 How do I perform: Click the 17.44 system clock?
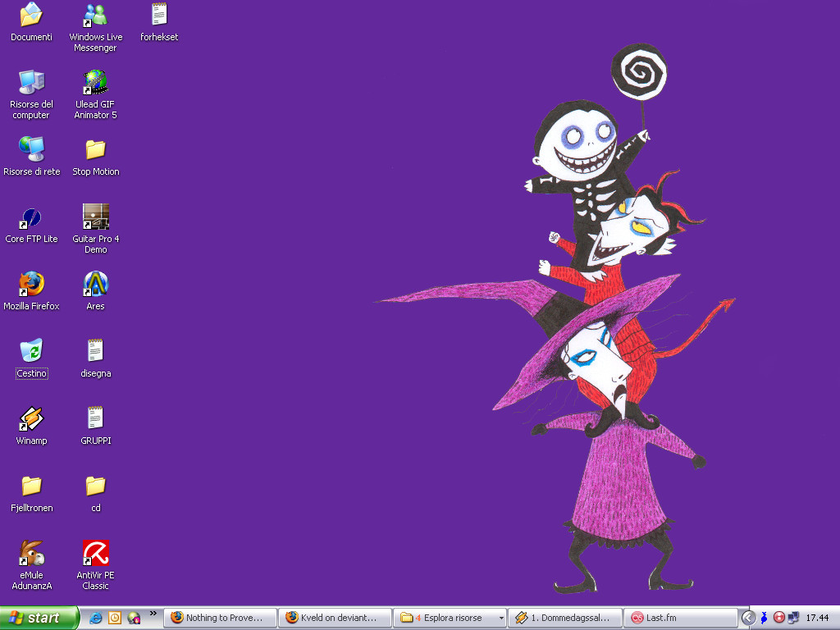click(818, 618)
